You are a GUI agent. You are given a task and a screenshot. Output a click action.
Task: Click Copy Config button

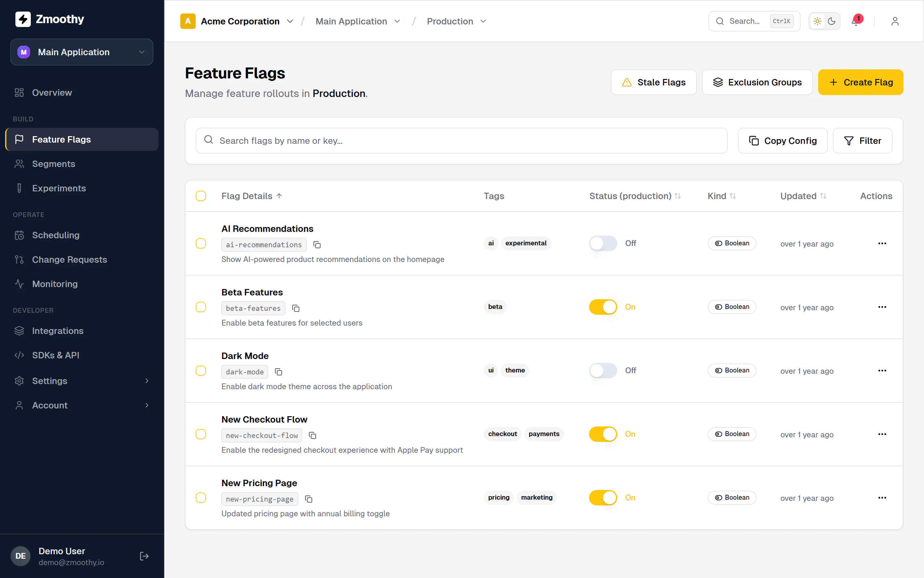[783, 141]
